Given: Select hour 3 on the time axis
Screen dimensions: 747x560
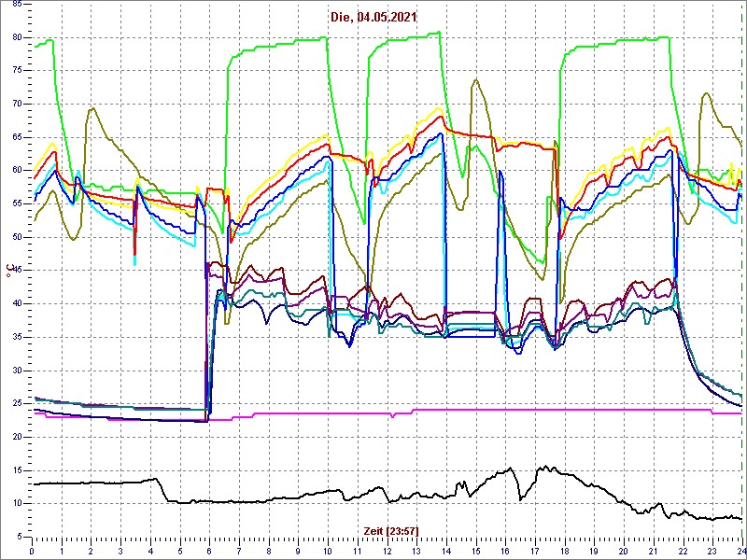Looking at the screenshot, I should pos(120,550).
